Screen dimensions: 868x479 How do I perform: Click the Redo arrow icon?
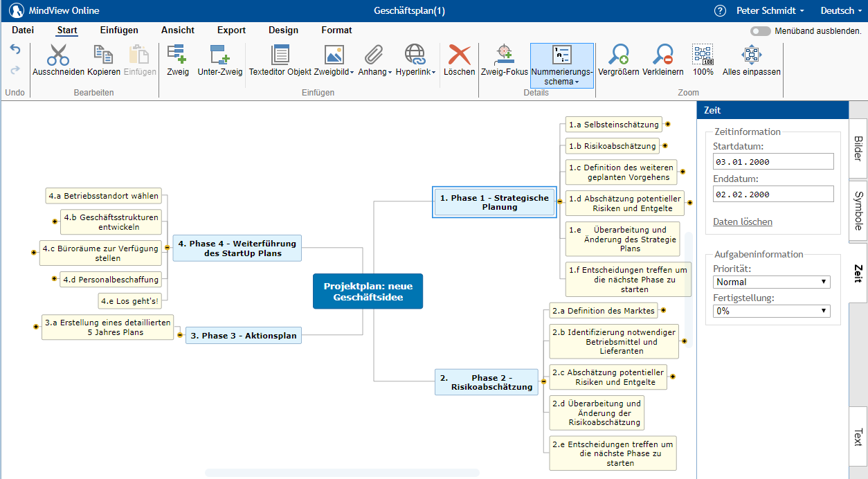click(15, 70)
